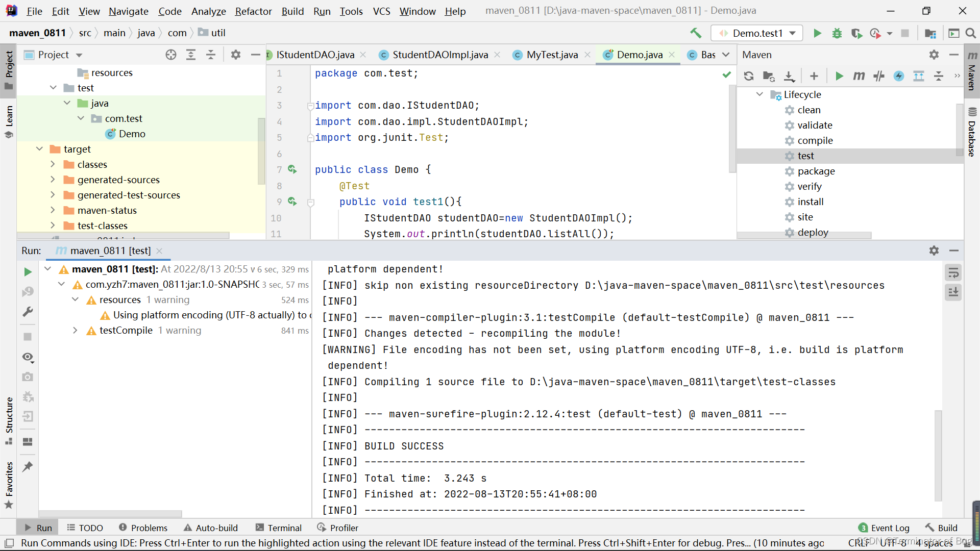Open the VCS menu
This screenshot has height=551, width=980.
pyautogui.click(x=381, y=11)
